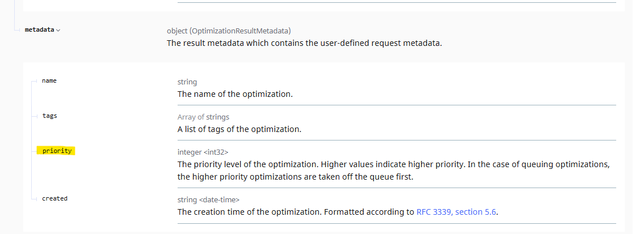
Task: Collapse the metadata chevron arrow
Action: [58, 30]
